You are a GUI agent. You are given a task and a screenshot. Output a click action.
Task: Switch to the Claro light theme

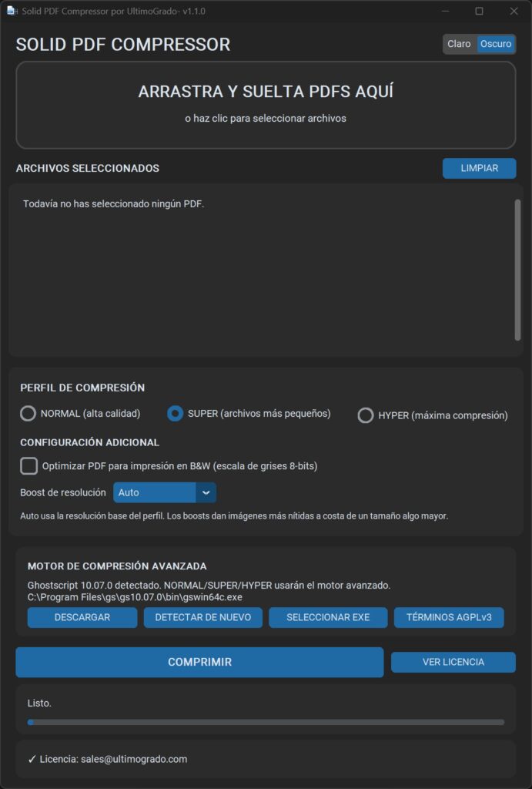[459, 44]
